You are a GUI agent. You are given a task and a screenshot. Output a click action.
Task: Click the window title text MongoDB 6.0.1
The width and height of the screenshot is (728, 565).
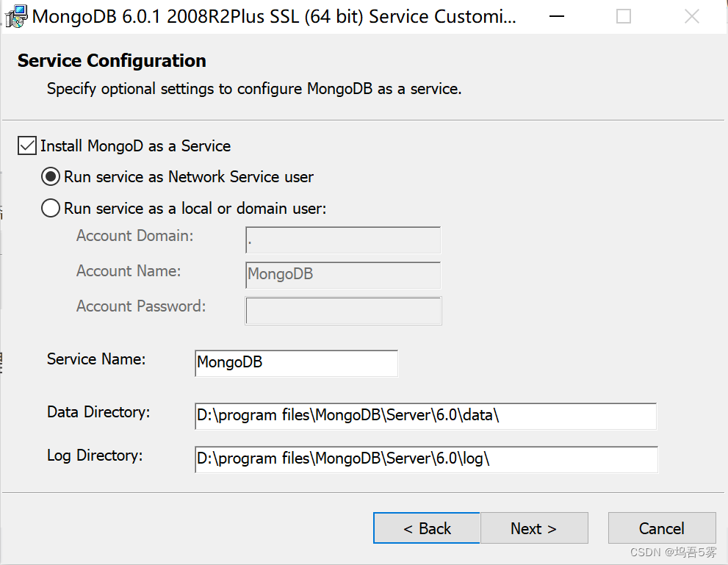tap(274, 17)
